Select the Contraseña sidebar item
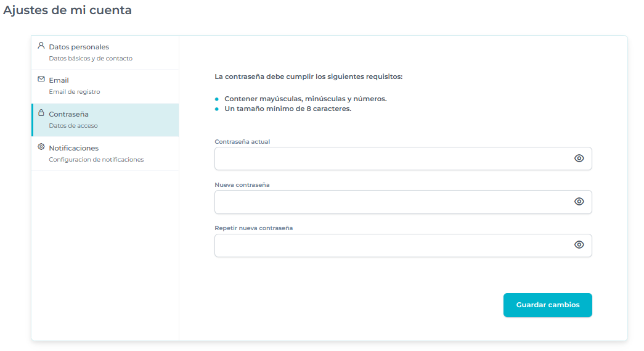This screenshot has height=351, width=644. [x=68, y=114]
